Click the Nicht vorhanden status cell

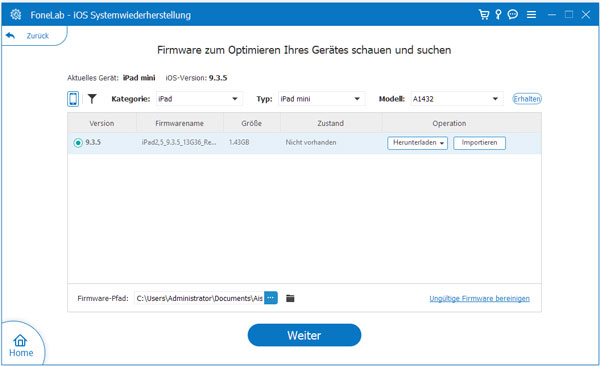coord(311,142)
